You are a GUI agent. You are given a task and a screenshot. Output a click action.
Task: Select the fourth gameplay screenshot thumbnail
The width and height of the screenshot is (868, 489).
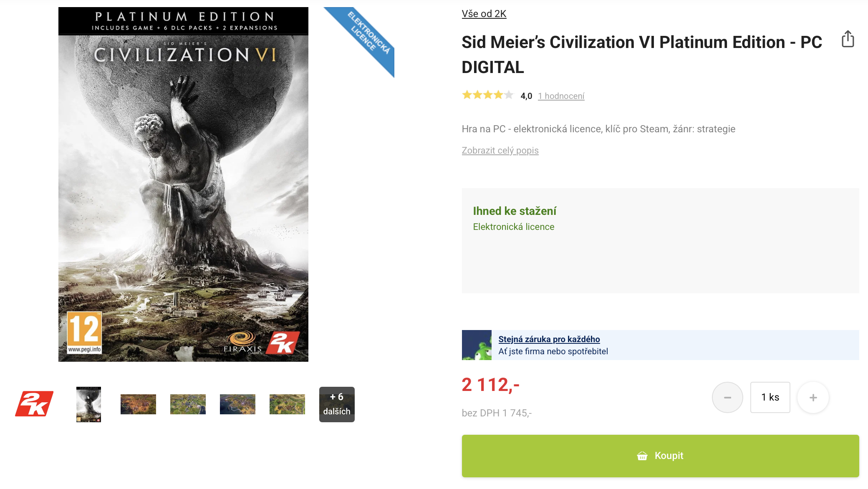(x=287, y=404)
